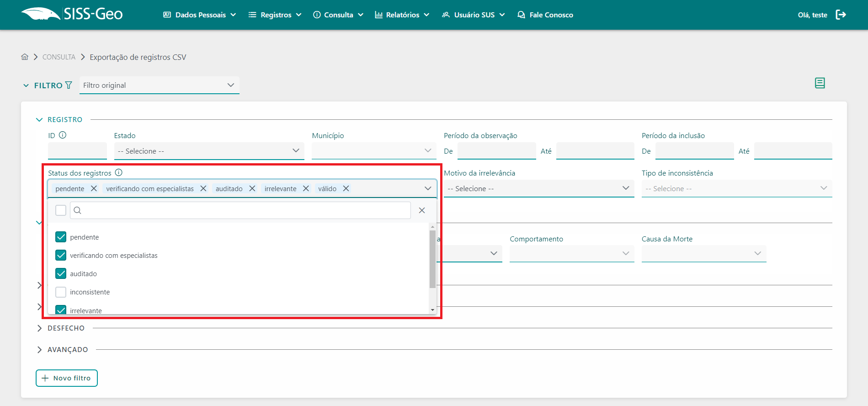The width and height of the screenshot is (868, 406).
Task: Open the Relatórios menu
Action: [402, 15]
